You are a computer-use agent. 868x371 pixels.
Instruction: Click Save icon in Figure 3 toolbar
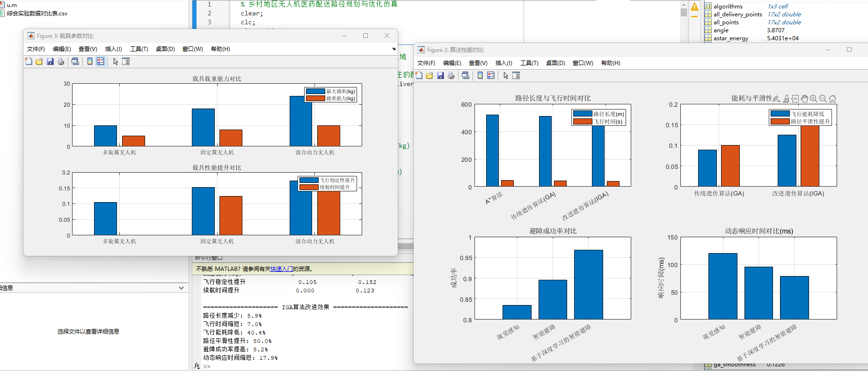[x=50, y=61]
